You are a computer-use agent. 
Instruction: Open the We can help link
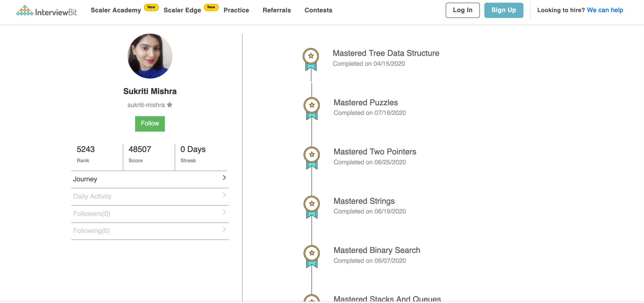tap(605, 10)
